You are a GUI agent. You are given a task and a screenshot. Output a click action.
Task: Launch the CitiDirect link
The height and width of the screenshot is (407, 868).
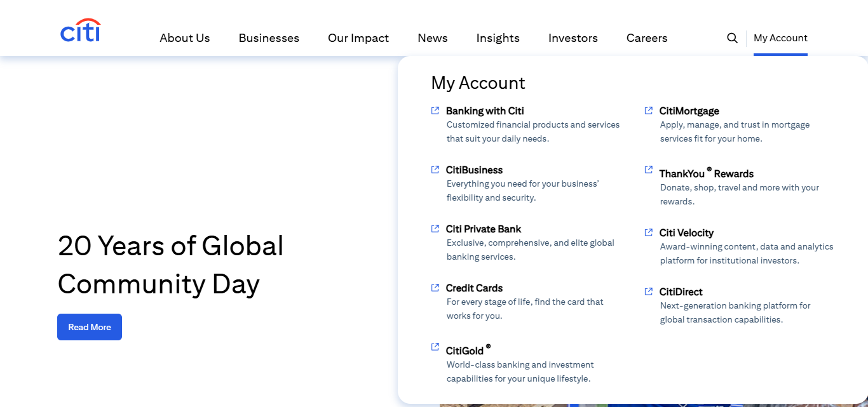pyautogui.click(x=681, y=292)
